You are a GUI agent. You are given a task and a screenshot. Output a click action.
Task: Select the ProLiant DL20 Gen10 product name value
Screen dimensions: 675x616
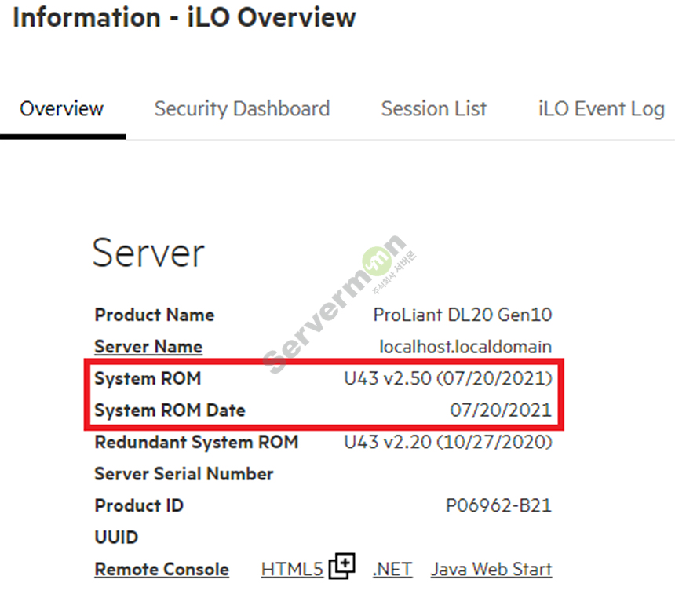tap(462, 315)
